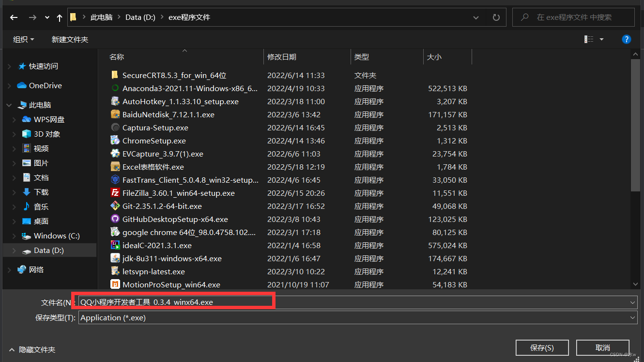This screenshot has height=362, width=644.
Task: Select Git-2.35.1.2 installer icon
Action: (x=115, y=206)
